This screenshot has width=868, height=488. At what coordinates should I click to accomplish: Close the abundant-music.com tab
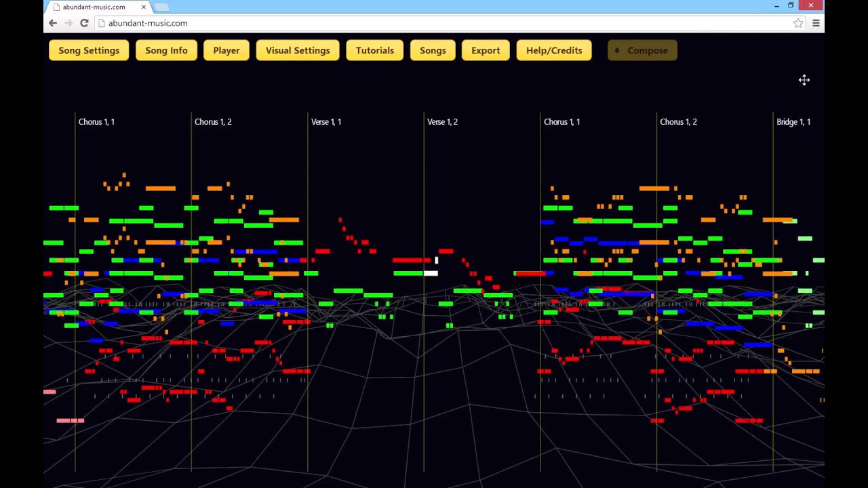click(144, 7)
